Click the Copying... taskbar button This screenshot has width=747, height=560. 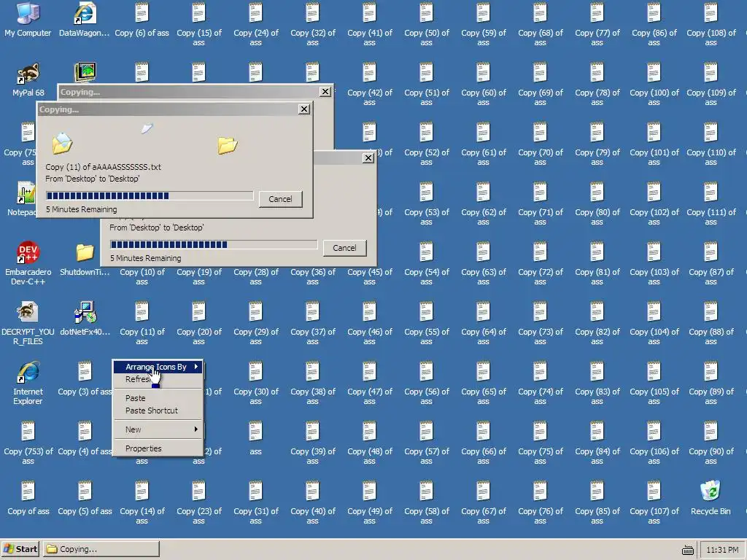101,549
